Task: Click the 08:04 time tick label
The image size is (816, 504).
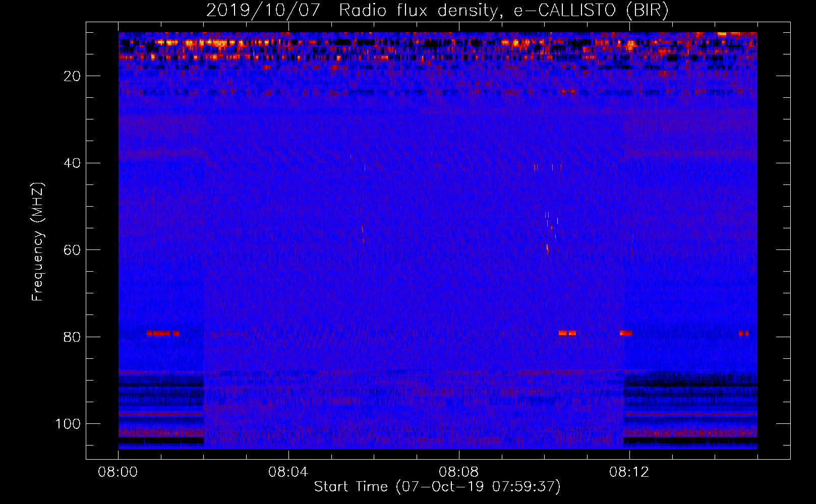Action: click(x=288, y=472)
